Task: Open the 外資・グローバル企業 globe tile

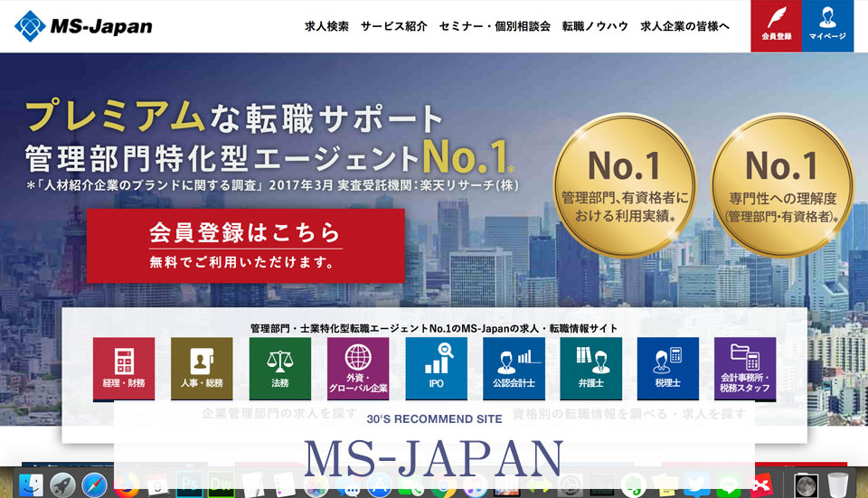Action: pos(358,369)
